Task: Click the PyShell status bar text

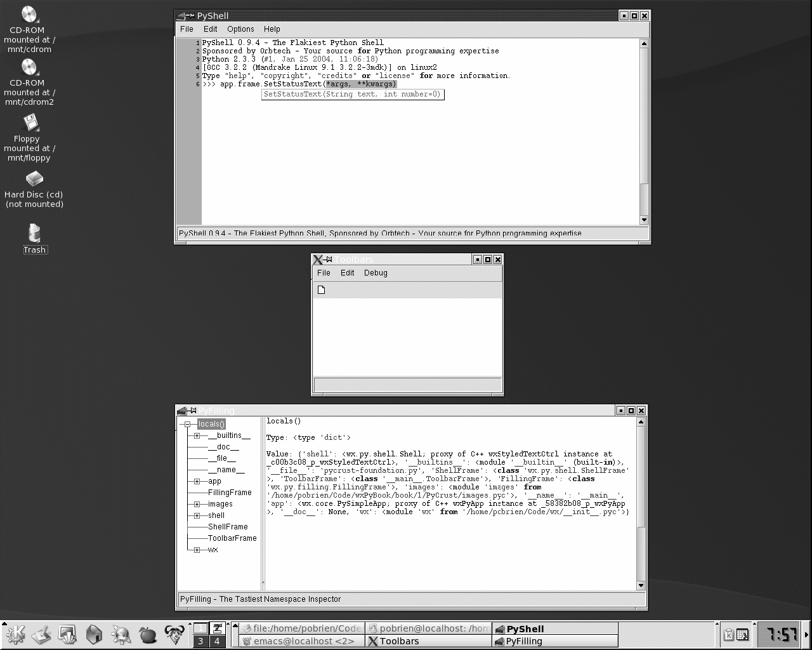Action: tap(380, 233)
